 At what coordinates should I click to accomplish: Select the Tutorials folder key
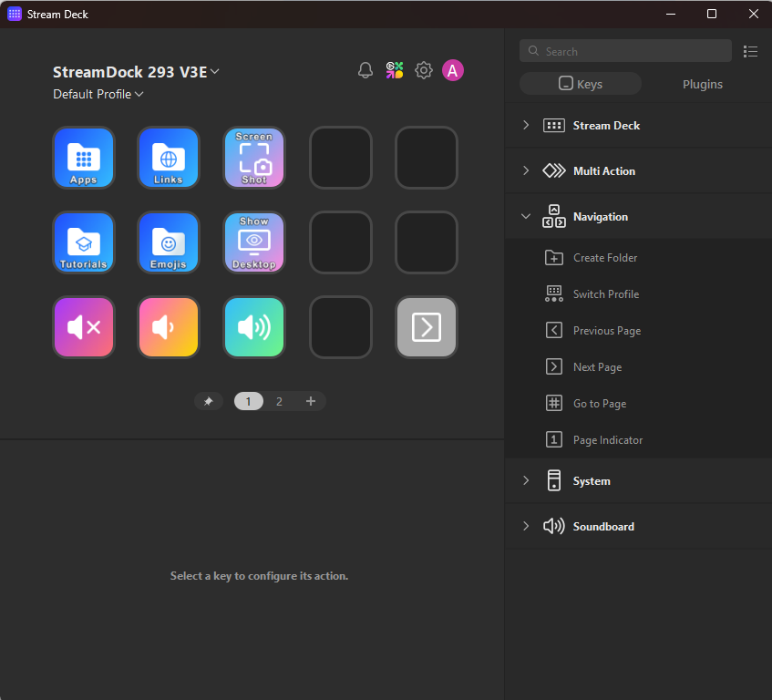point(84,242)
